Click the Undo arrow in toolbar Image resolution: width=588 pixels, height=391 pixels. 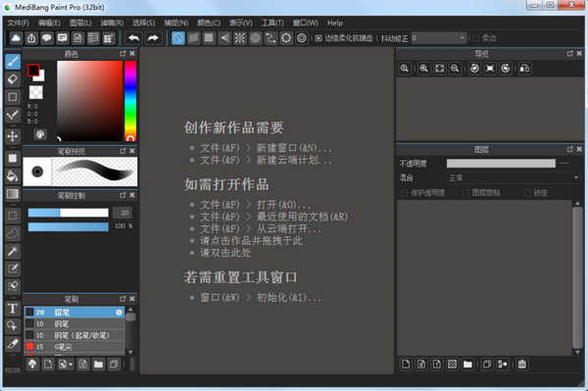[x=134, y=38]
